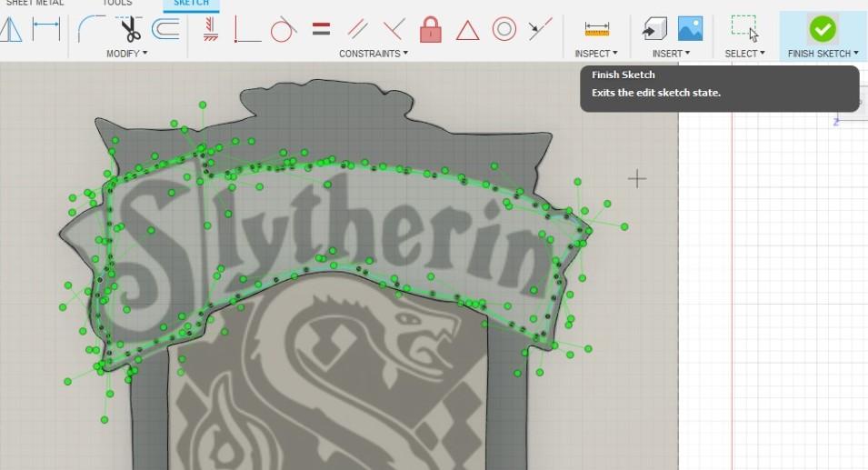
Task: Open the INSPECT dropdown menu
Action: (x=596, y=54)
